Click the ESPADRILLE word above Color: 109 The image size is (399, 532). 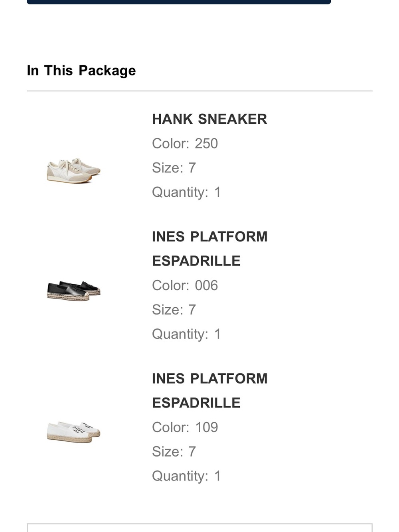[196, 403]
